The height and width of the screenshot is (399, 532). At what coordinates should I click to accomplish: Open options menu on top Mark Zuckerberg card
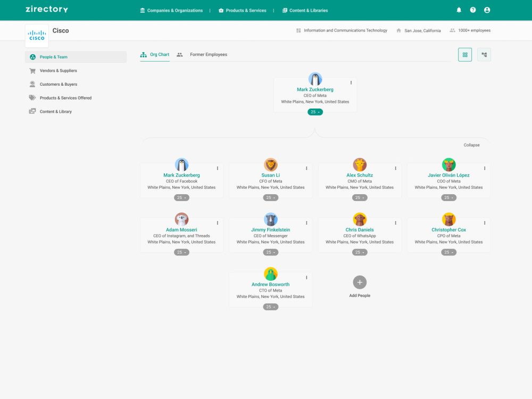pyautogui.click(x=351, y=83)
